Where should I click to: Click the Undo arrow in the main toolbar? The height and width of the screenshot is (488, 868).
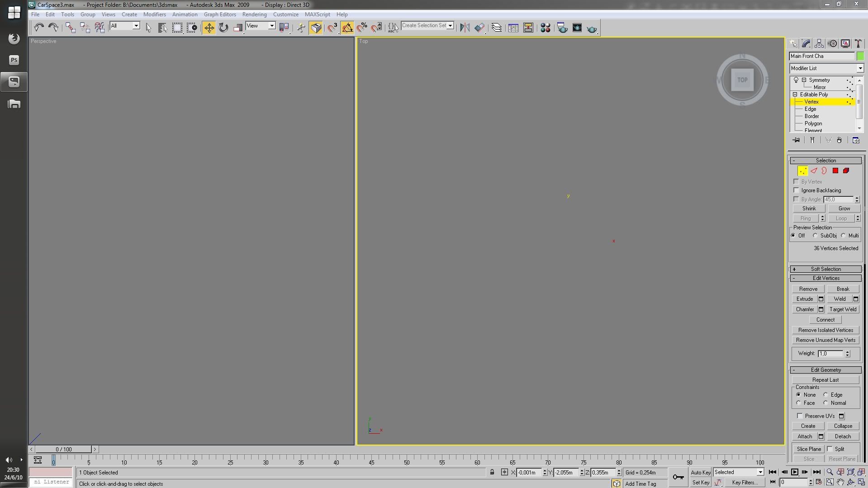39,28
